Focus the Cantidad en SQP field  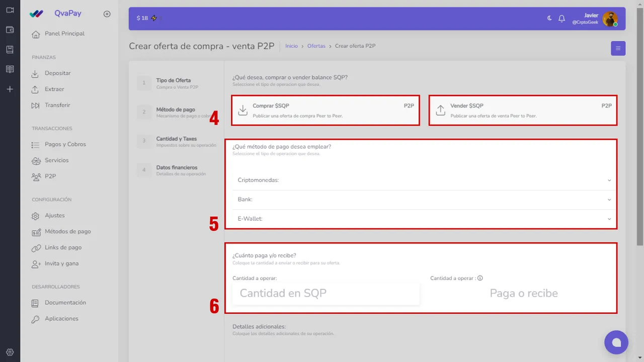[326, 294]
